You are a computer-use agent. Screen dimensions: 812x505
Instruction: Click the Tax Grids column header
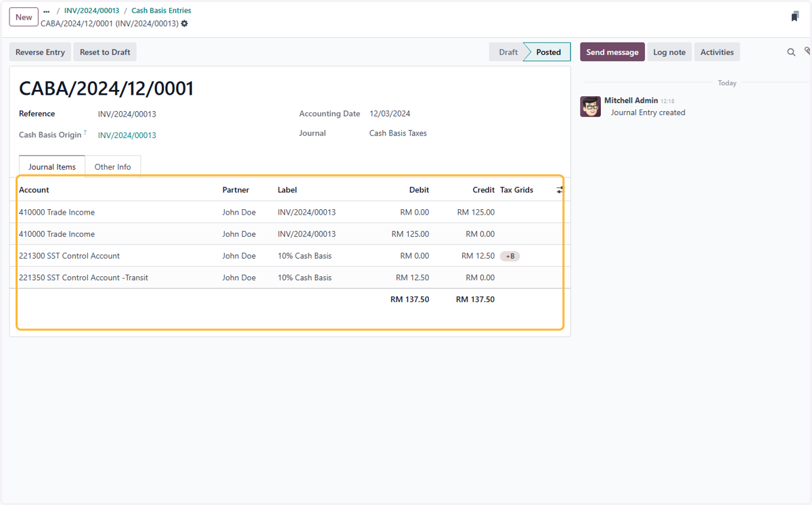point(516,190)
